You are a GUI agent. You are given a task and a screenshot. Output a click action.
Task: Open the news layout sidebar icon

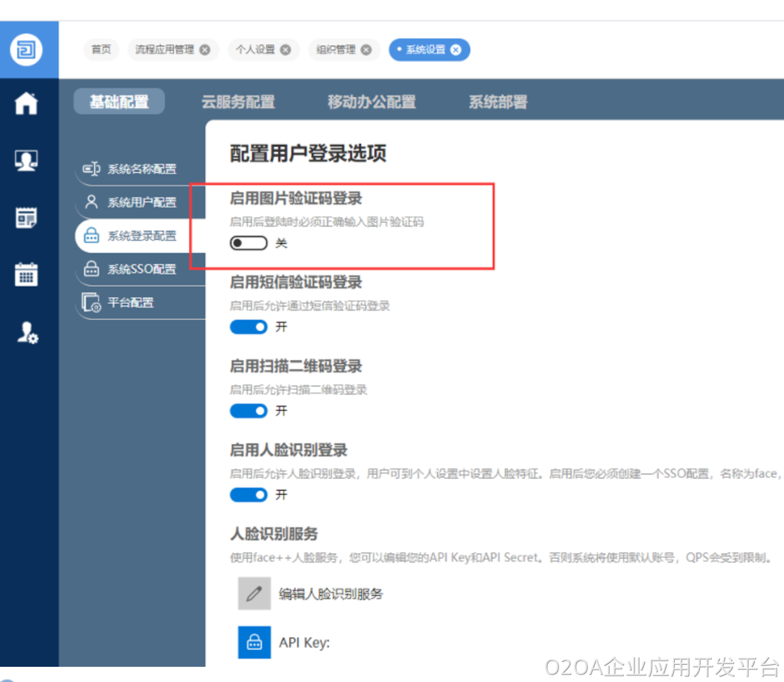26,217
